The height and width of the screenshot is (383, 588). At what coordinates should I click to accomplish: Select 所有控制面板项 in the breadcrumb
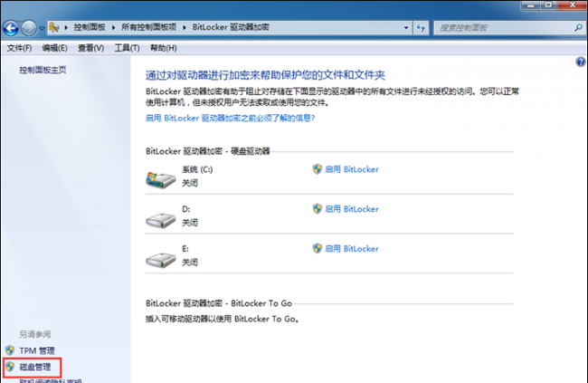pyautogui.click(x=149, y=27)
